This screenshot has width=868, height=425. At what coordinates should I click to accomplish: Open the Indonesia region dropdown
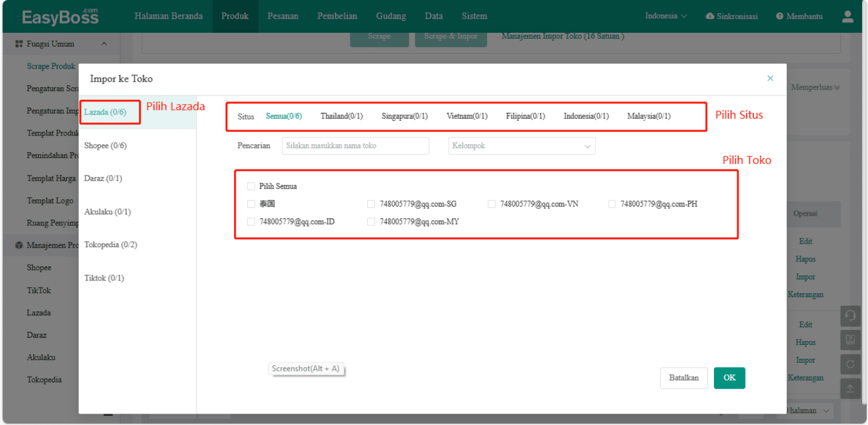[x=666, y=16]
